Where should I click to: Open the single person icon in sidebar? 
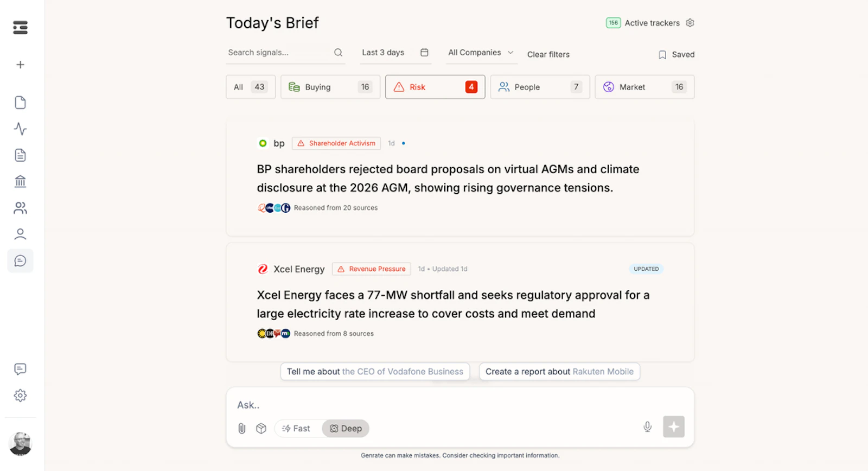pos(20,234)
